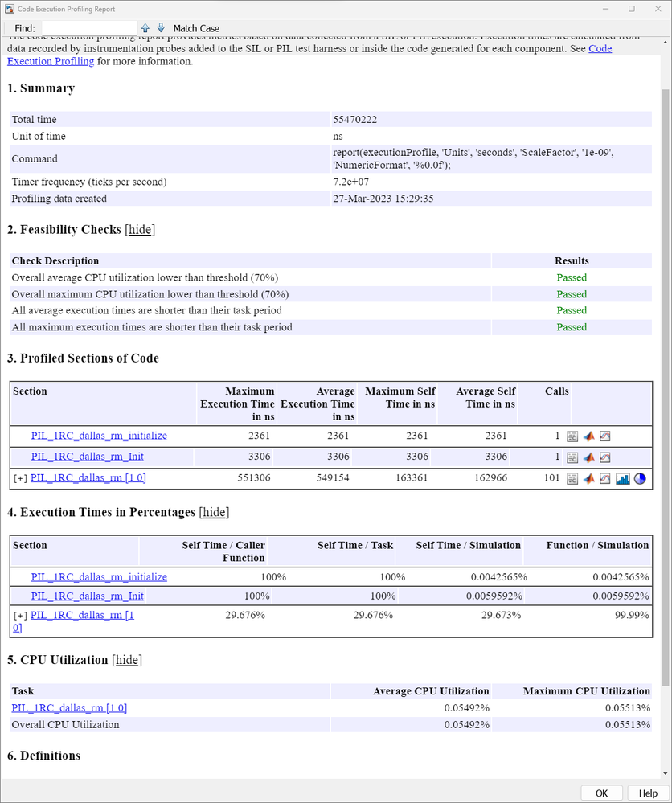Open PIL_1RC_dallas_rm_initialize link in Percentages table
This screenshot has height=803, width=672.
(x=99, y=577)
